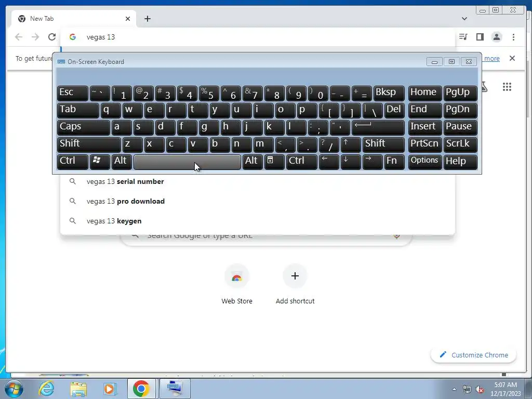The width and height of the screenshot is (532, 399).
Task: Toggle the Fn key on the On-Screen Keyboard
Action: (394, 162)
